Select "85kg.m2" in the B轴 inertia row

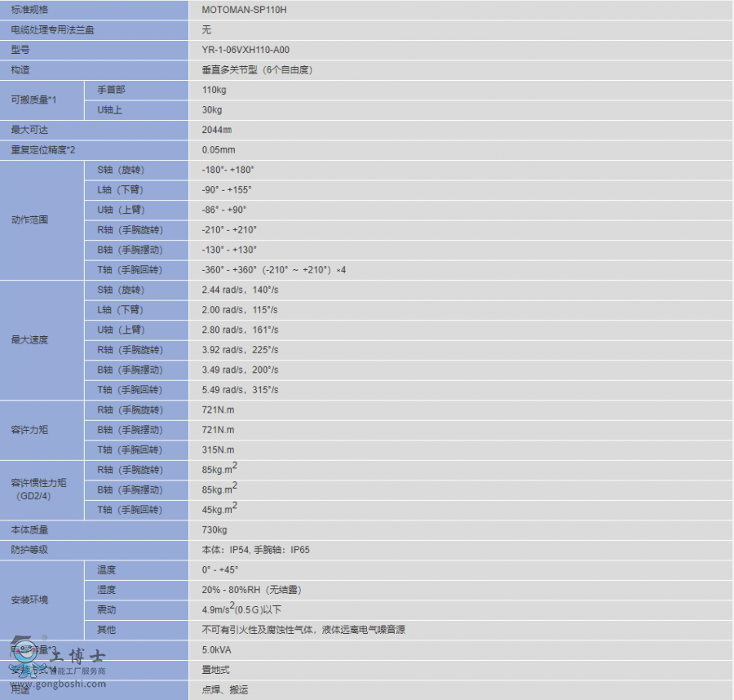[219, 489]
